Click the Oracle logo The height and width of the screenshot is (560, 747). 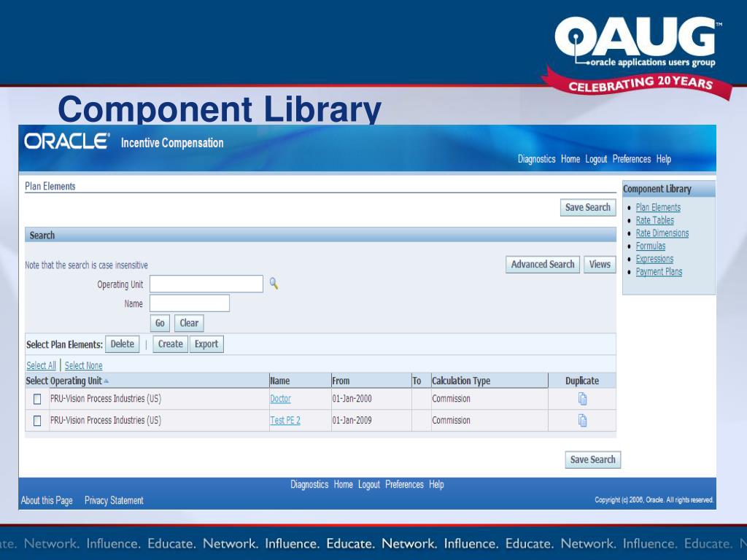pyautogui.click(x=67, y=141)
